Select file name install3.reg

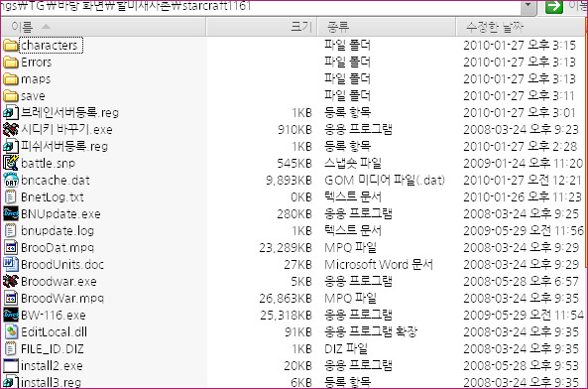coord(51,382)
